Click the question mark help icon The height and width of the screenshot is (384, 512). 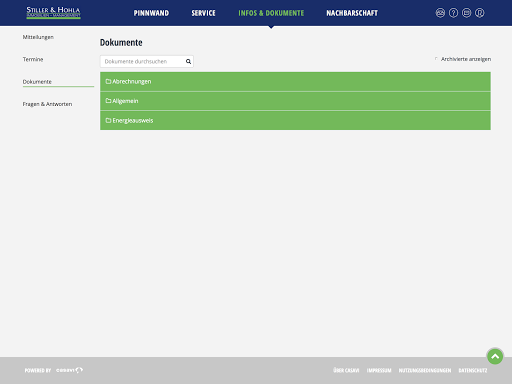[x=453, y=13]
